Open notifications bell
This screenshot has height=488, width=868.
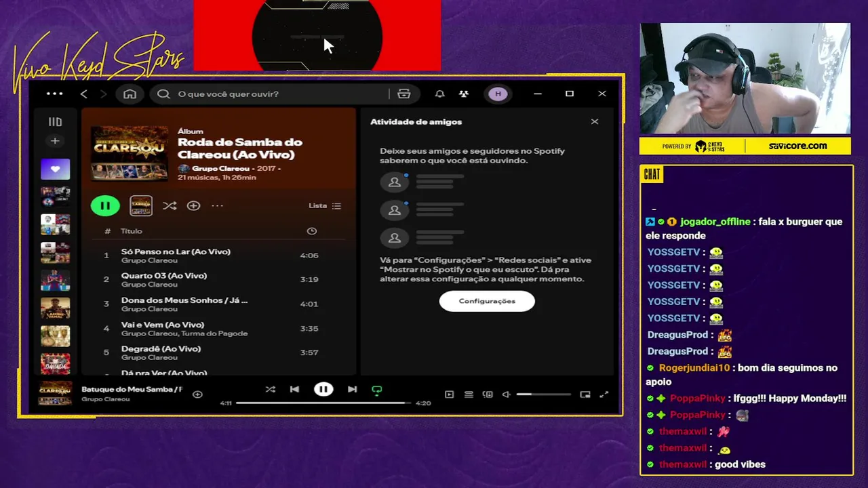point(440,94)
